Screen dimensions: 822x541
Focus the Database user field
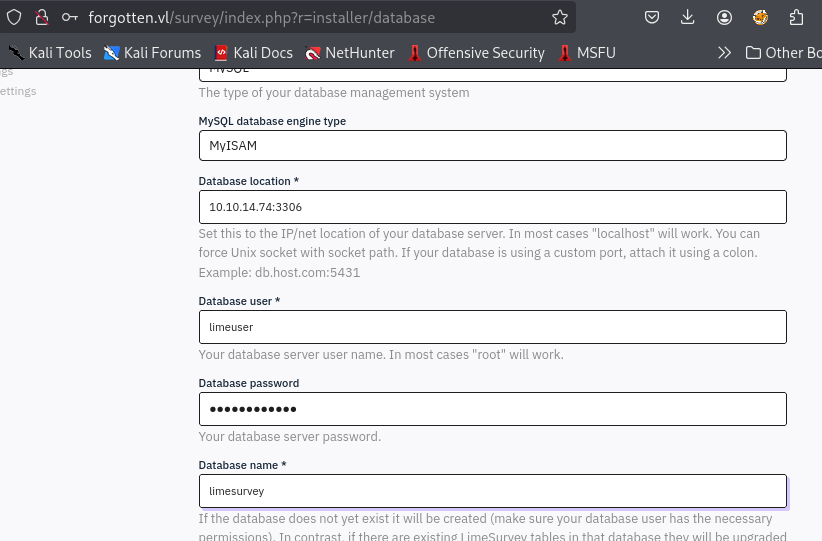(492, 327)
